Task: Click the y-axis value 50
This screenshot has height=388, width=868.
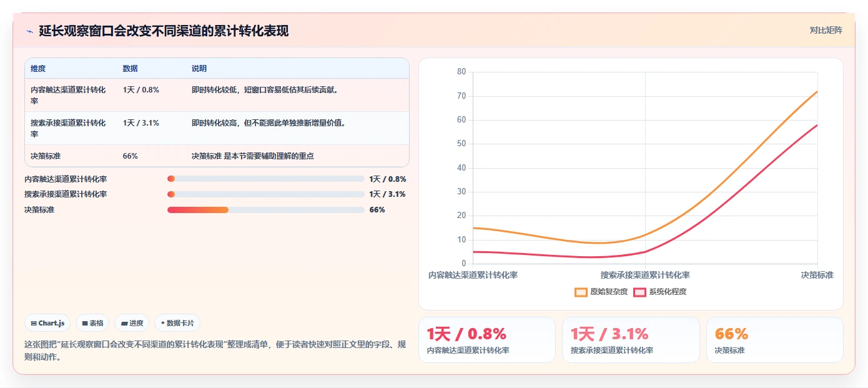Action: click(x=461, y=144)
